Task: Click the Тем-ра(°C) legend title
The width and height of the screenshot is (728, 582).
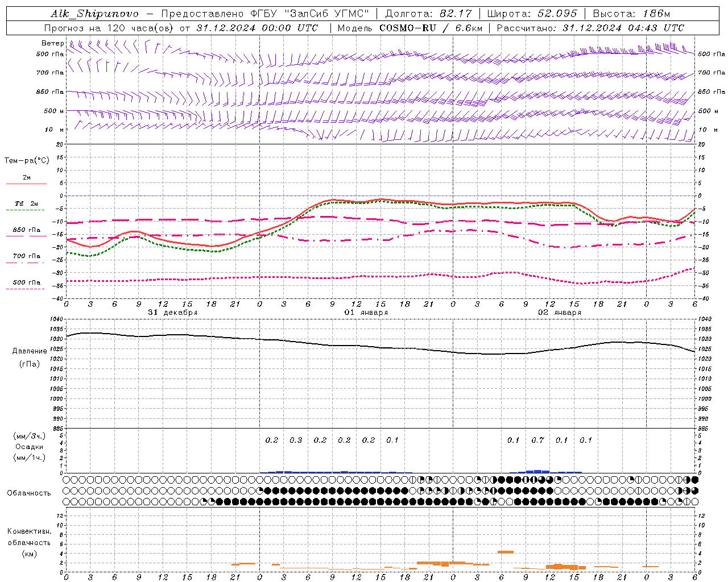Action: pos(27,161)
